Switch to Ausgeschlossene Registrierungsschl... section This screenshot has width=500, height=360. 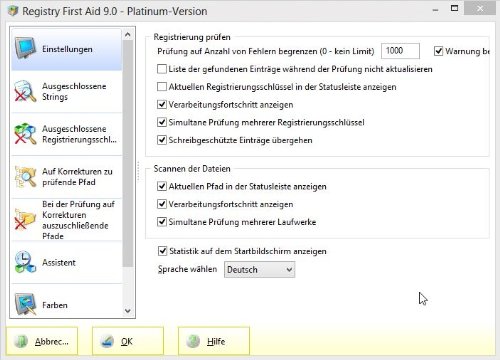coord(67,134)
